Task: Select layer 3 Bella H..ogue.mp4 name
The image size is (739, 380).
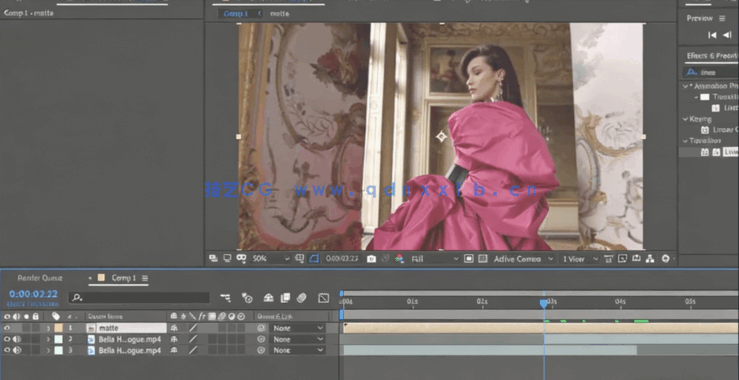Action: (130, 350)
